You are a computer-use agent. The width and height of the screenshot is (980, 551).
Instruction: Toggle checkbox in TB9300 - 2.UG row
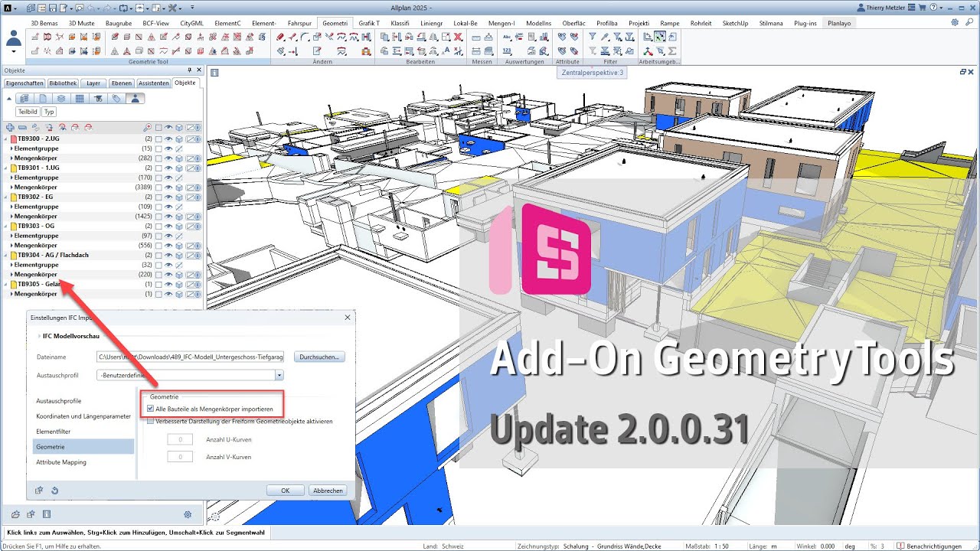point(158,139)
